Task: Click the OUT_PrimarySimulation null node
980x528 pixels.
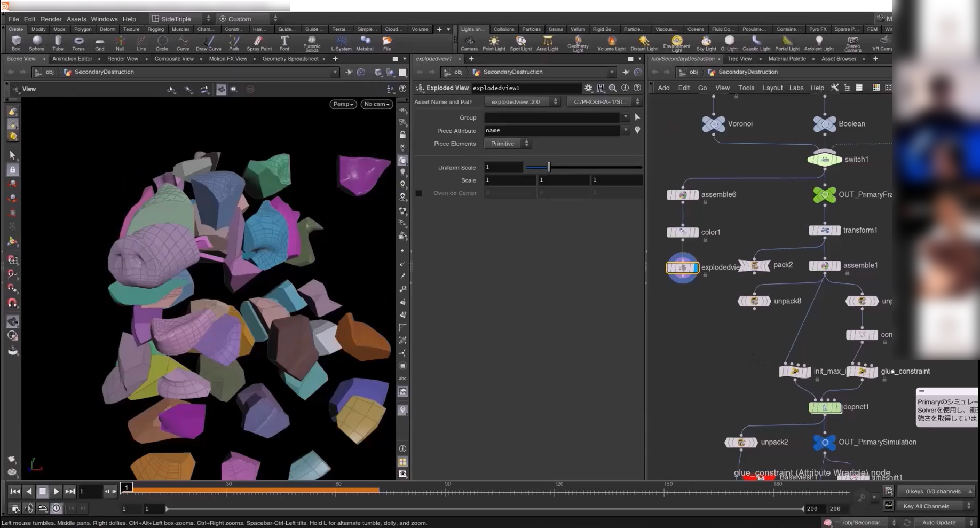Action: (825, 442)
